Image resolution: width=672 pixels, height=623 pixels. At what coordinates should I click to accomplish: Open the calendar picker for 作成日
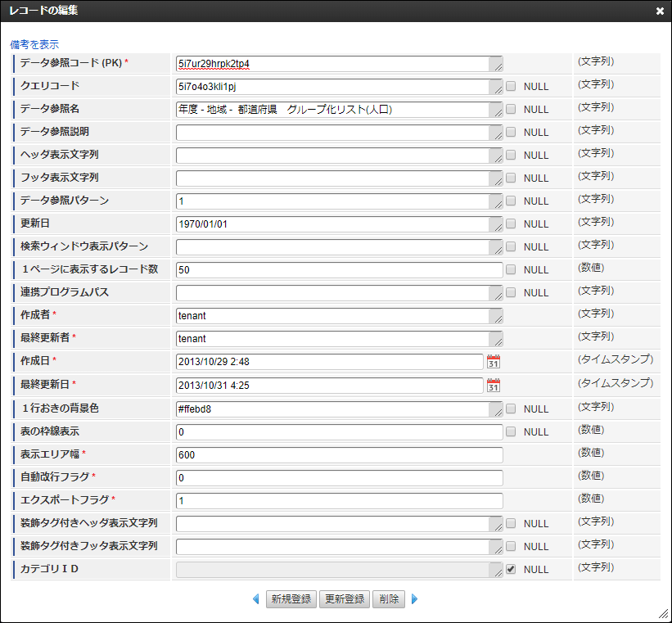(493, 361)
